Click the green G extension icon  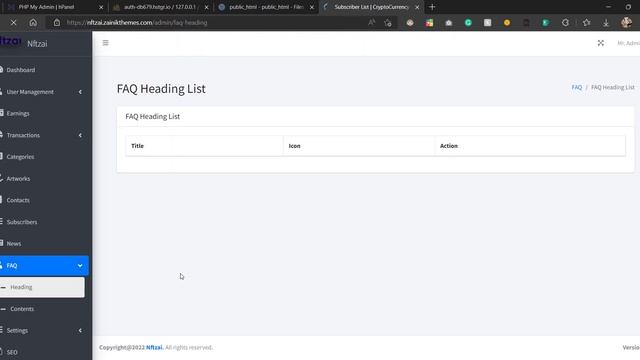(468, 23)
